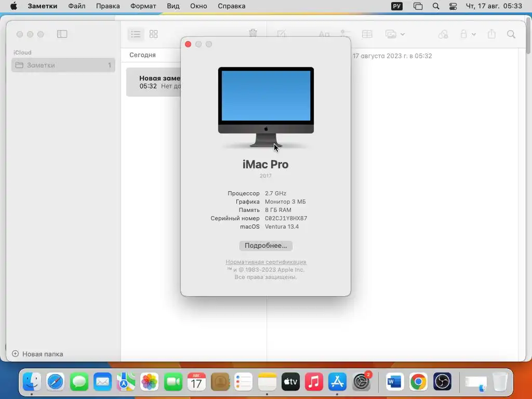Open the media photo dropdown
The width and height of the screenshot is (532, 399).
pos(395,34)
